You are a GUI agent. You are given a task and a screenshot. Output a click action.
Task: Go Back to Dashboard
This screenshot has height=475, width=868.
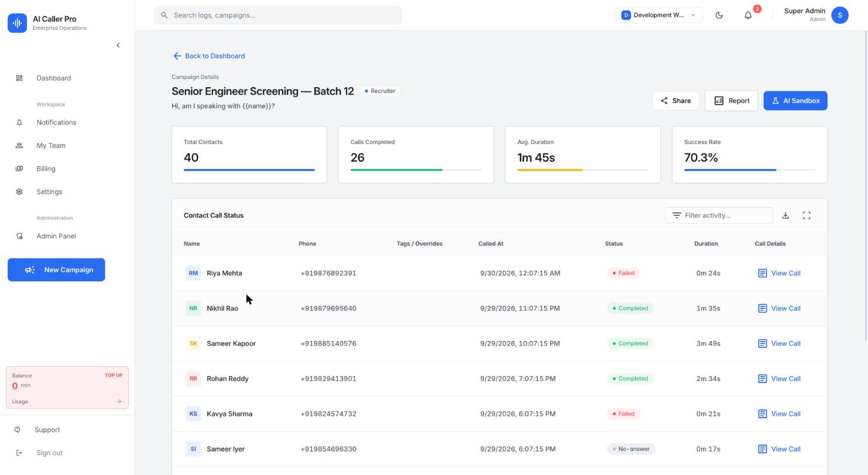coord(209,56)
